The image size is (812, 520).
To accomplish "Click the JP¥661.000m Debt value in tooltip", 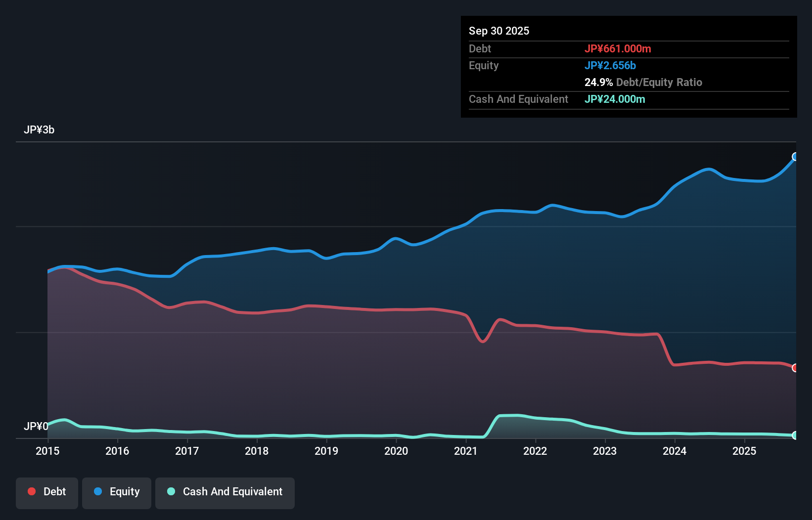I will (618, 48).
